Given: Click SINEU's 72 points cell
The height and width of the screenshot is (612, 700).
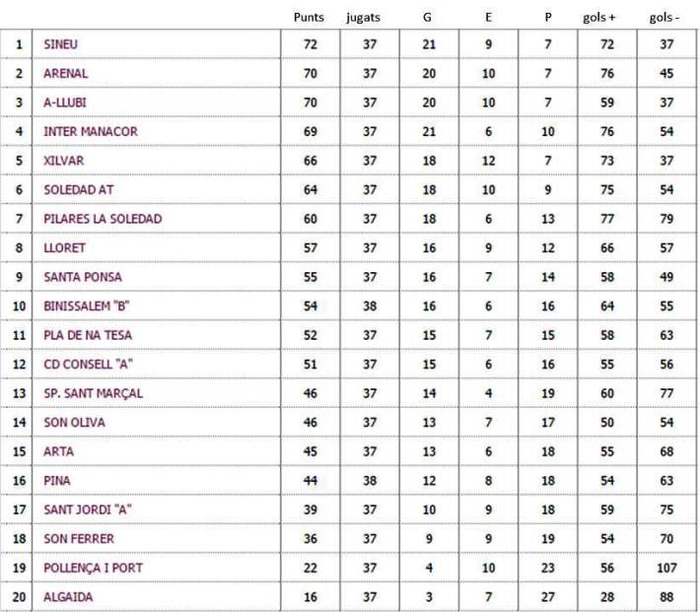Looking at the screenshot, I should [x=310, y=44].
